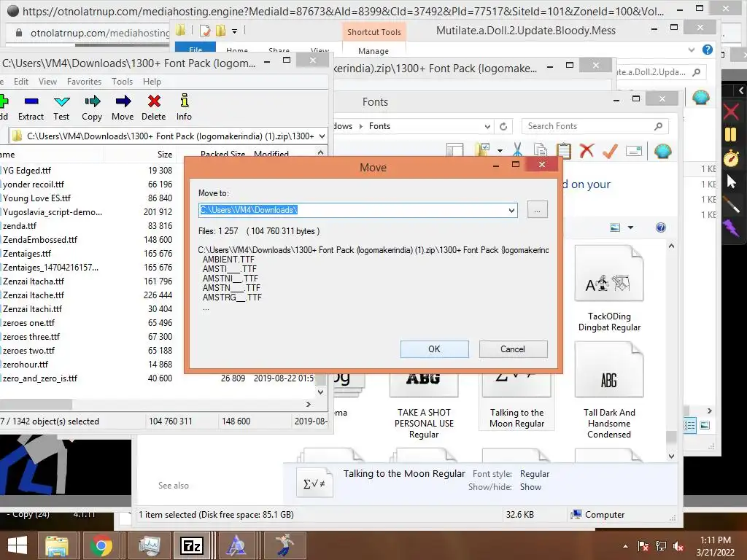
Task: Click the 7-Zip file list scroll down arrow
Action: pyautogui.click(x=321, y=392)
